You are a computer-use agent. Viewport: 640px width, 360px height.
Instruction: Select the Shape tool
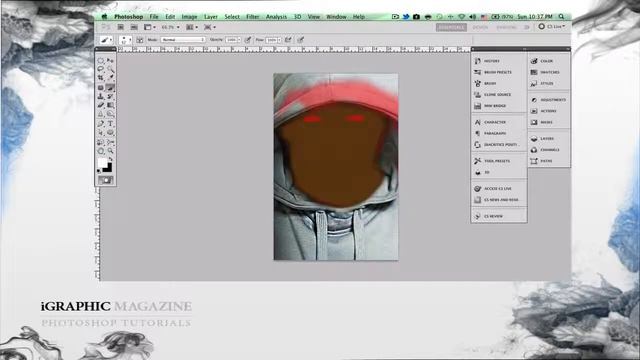click(x=110, y=133)
